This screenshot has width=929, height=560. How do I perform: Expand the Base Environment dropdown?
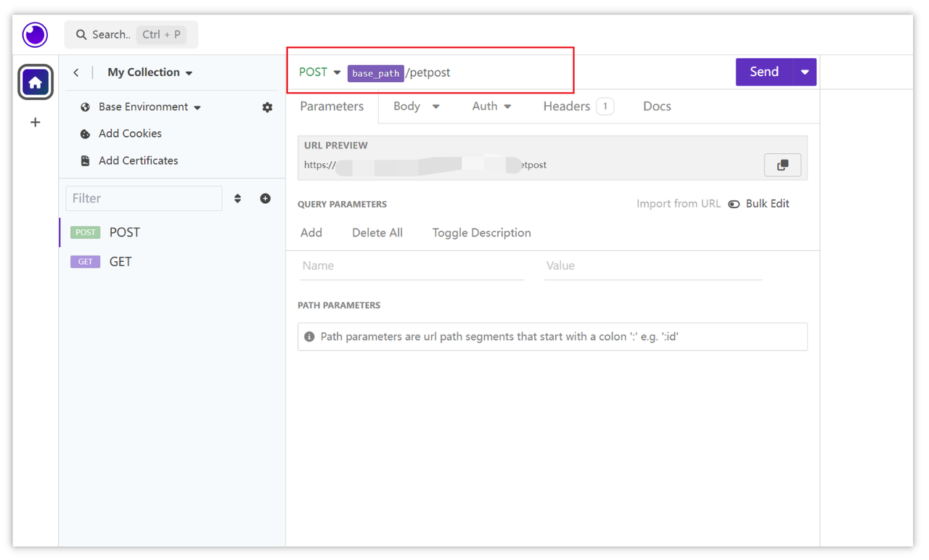(150, 107)
